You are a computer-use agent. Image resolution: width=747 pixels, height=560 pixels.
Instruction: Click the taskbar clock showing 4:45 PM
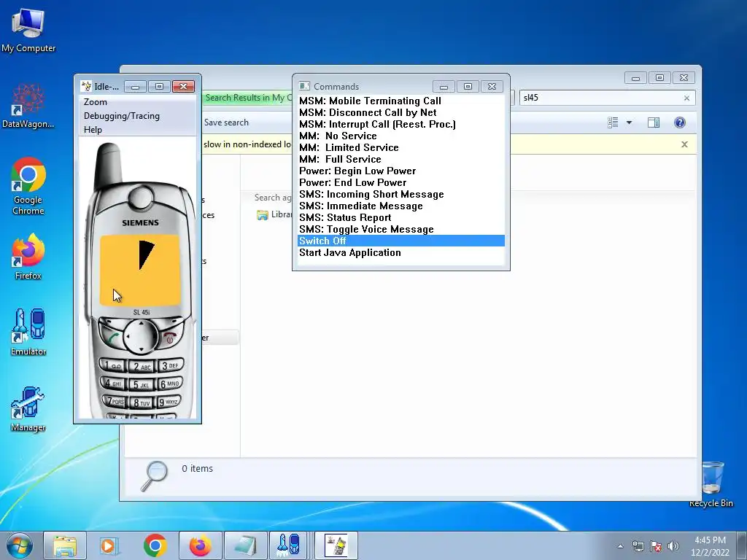(x=710, y=546)
